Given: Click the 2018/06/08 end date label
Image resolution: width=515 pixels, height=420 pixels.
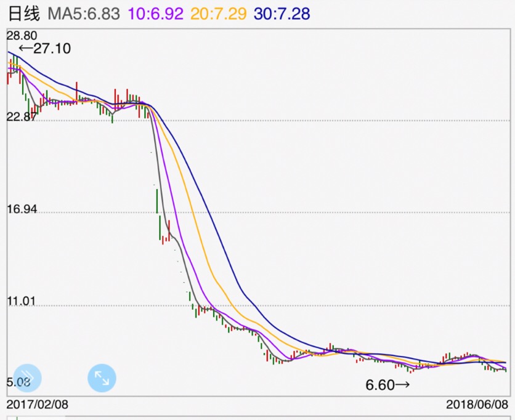Looking at the screenshot, I should pyautogui.click(x=476, y=404).
